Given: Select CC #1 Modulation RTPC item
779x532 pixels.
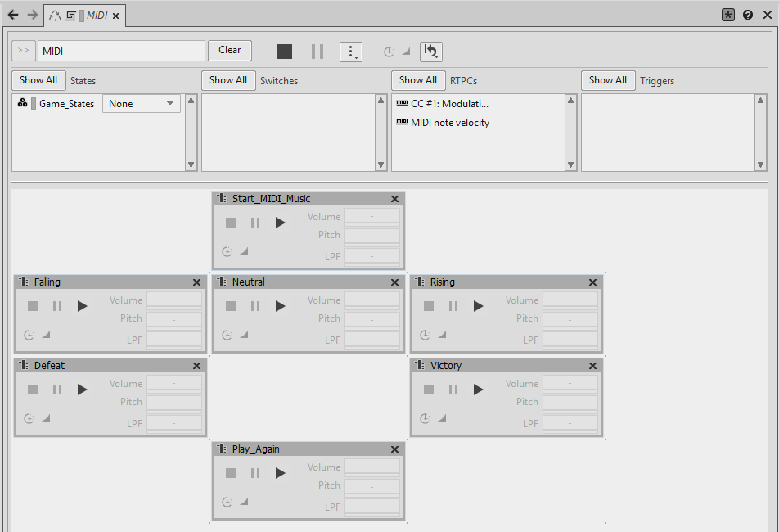Looking at the screenshot, I should [448, 104].
